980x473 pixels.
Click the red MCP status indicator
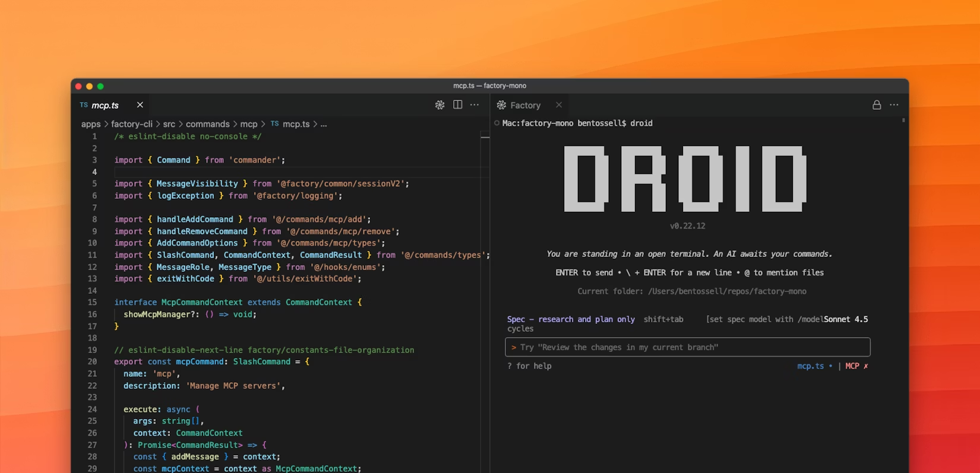(856, 366)
